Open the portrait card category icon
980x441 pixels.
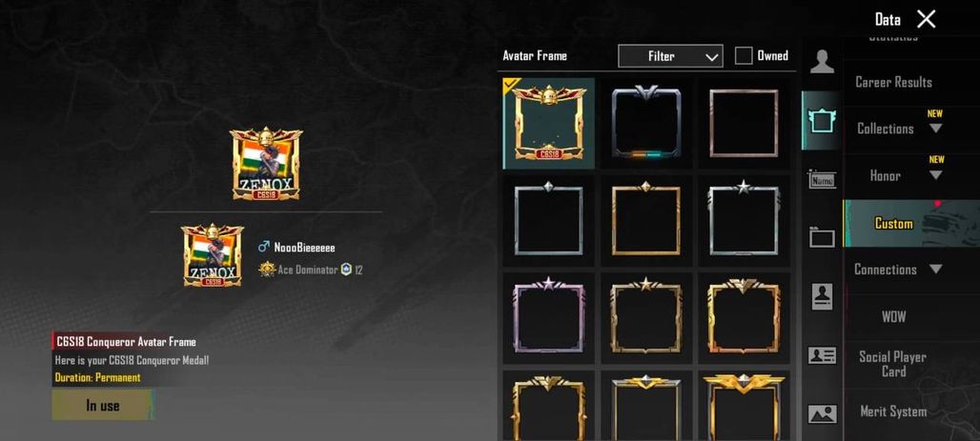coord(822,296)
